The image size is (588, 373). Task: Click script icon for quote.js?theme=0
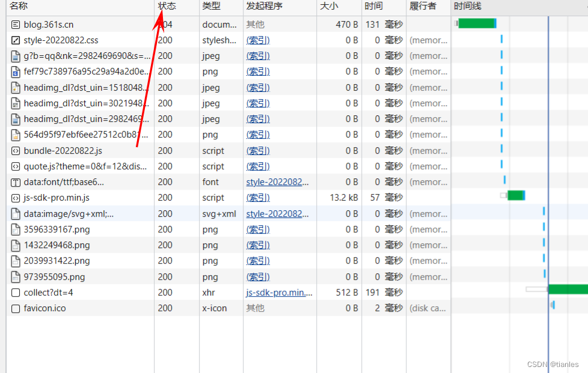tap(16, 166)
